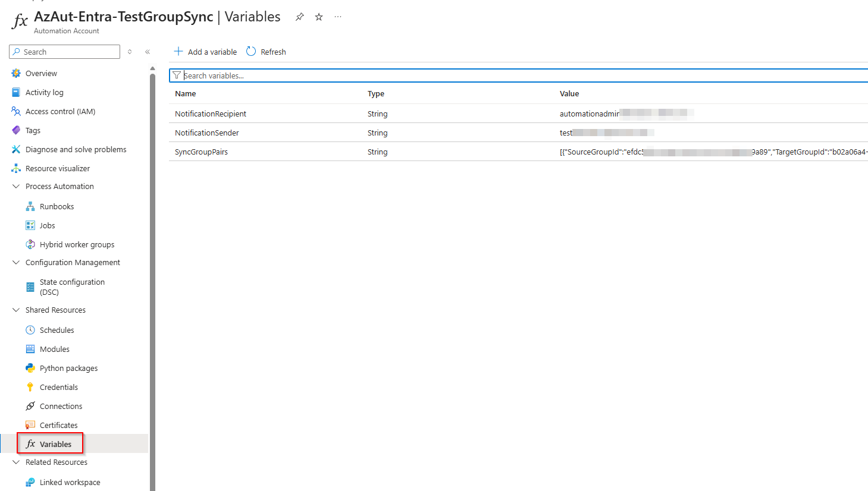Click the Python packages icon
This screenshot has height=491, width=868.
(x=30, y=368)
